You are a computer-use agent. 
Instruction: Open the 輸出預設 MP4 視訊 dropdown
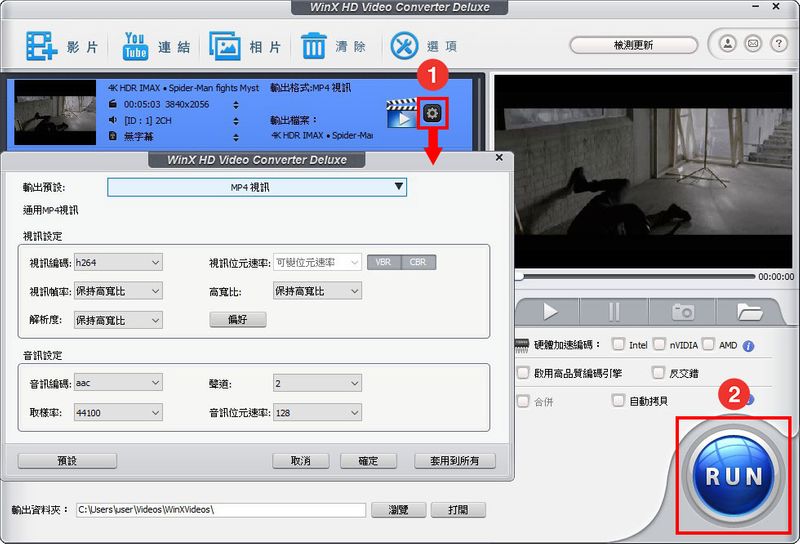257,187
